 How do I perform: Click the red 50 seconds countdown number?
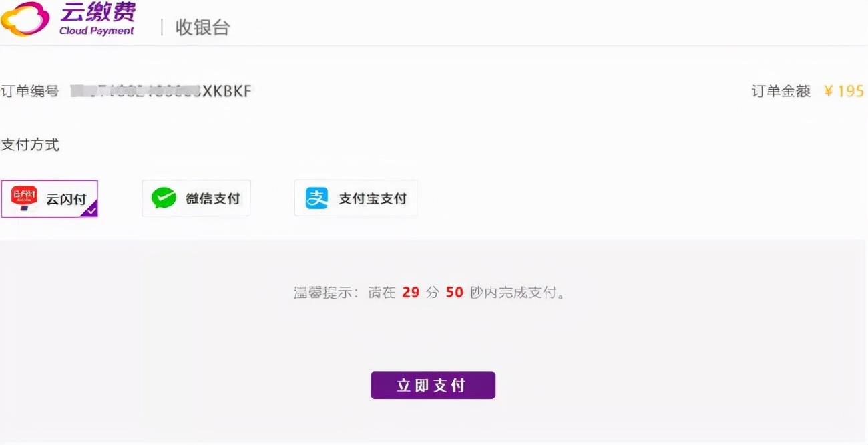(x=455, y=293)
